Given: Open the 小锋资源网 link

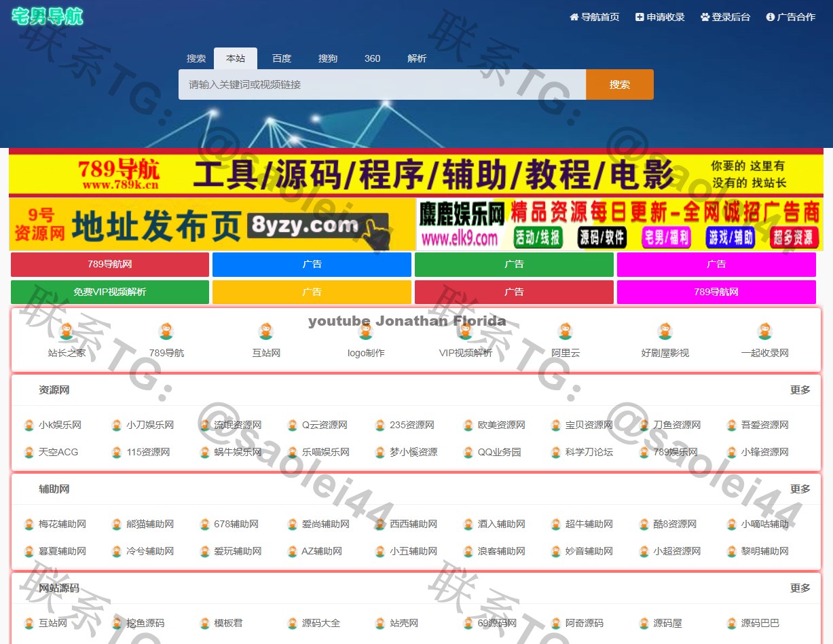Looking at the screenshot, I should pos(765,453).
